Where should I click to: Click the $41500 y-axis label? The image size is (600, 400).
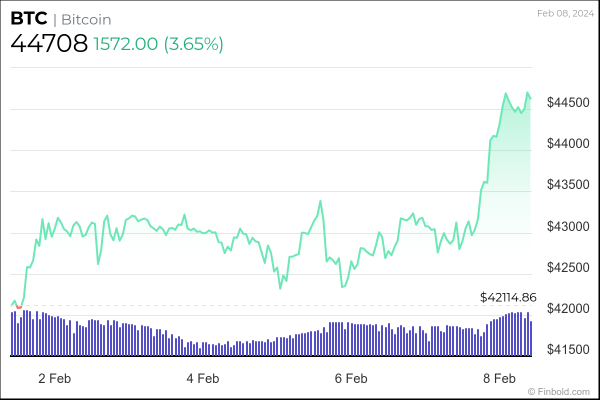(x=566, y=350)
